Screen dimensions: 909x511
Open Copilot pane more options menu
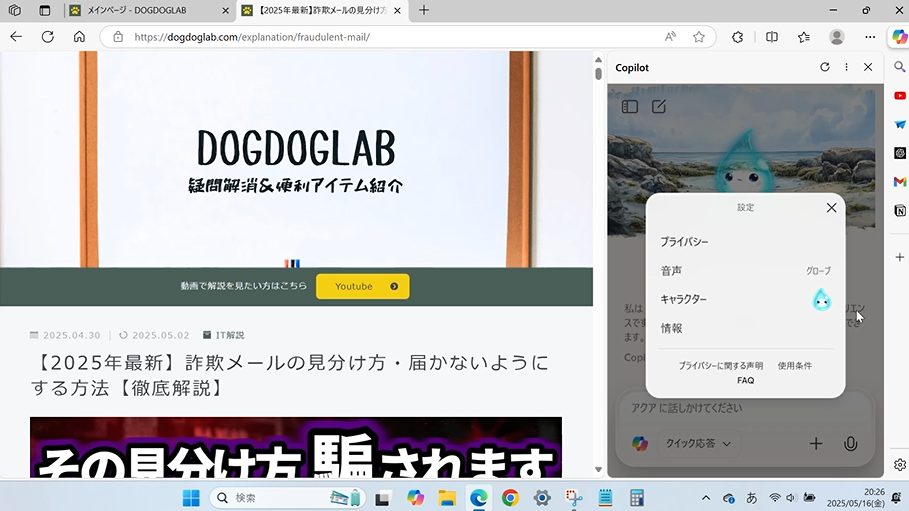(x=846, y=67)
